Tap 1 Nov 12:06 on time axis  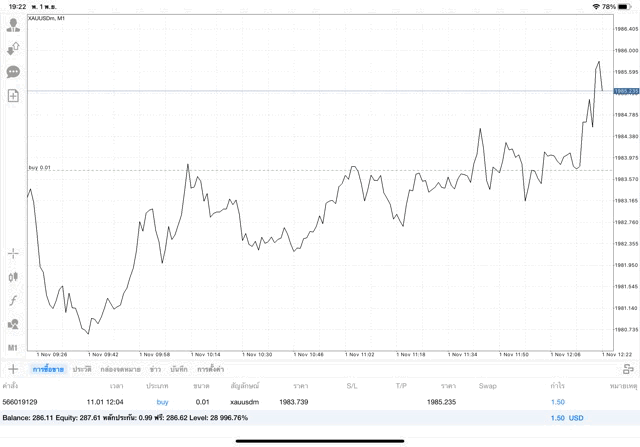pos(565,354)
